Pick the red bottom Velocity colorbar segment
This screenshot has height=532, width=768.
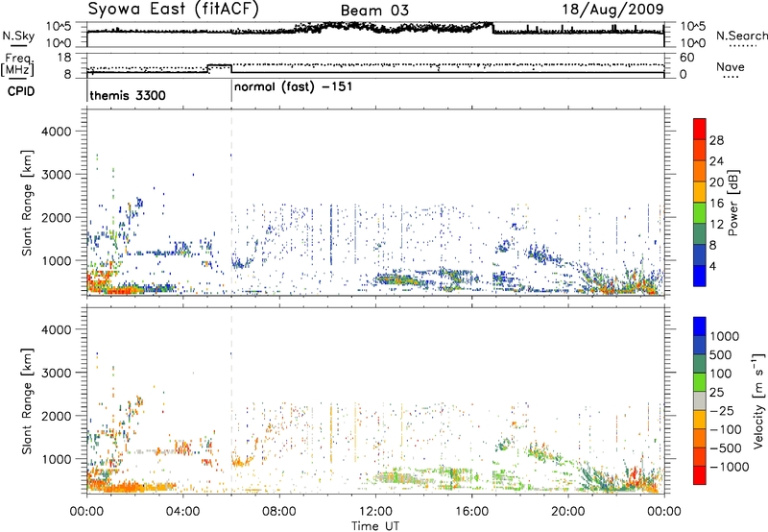[700, 475]
